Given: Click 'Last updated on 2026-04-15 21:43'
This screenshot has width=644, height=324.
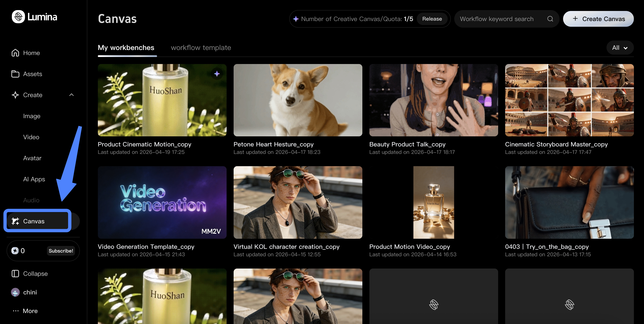Looking at the screenshot, I should tap(141, 254).
